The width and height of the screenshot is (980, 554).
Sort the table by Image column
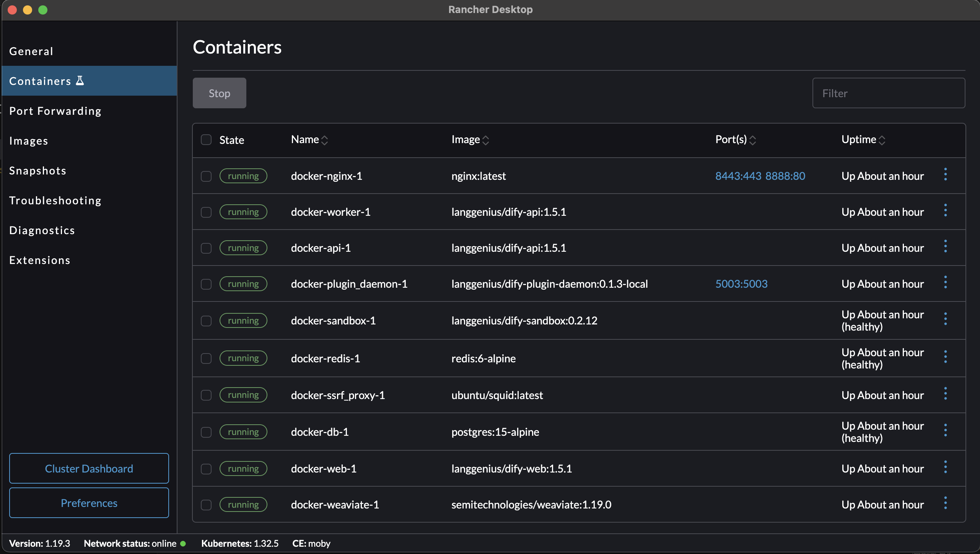(x=485, y=140)
